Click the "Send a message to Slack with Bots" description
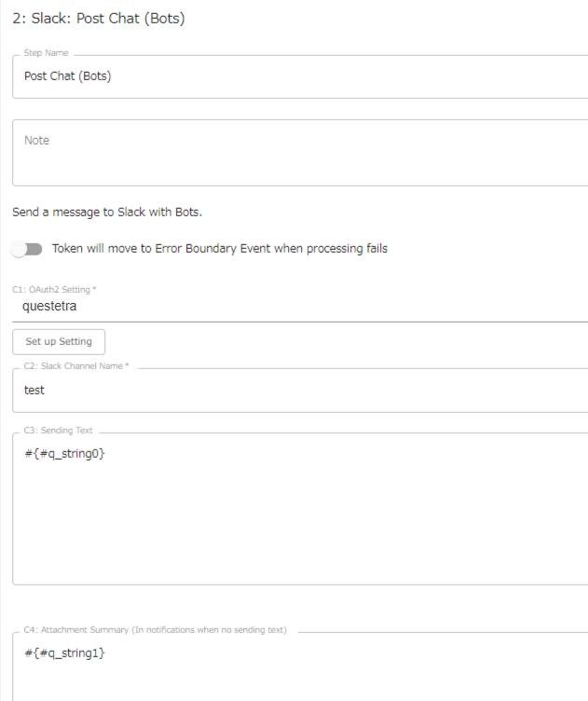The image size is (588, 701). click(x=107, y=212)
